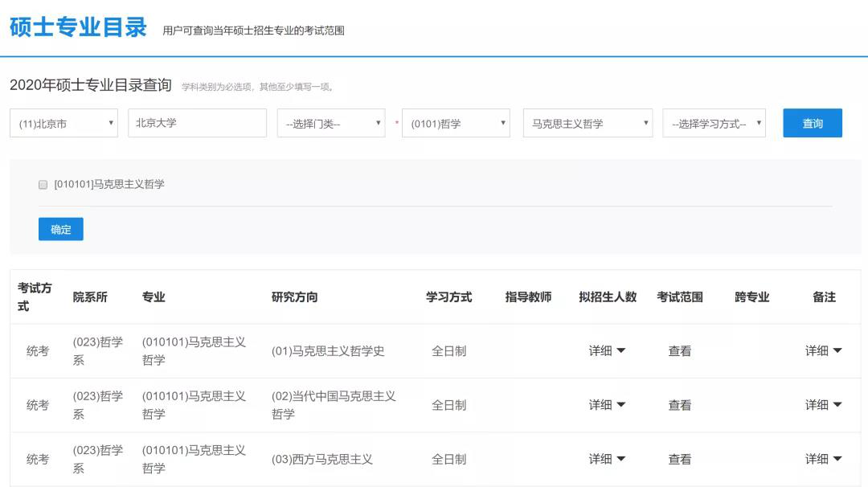
Task: Click the 研究方向 column header
Action: [294, 297]
